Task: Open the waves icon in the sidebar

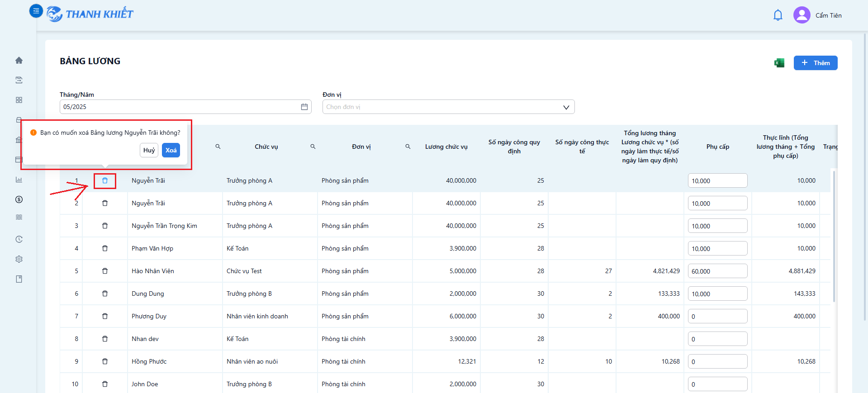Action: [19, 217]
